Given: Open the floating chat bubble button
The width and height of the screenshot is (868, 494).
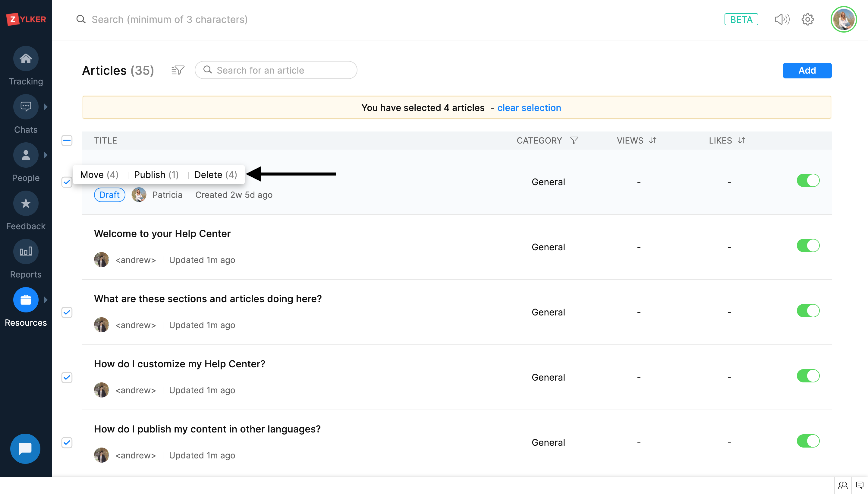Looking at the screenshot, I should click(x=25, y=448).
